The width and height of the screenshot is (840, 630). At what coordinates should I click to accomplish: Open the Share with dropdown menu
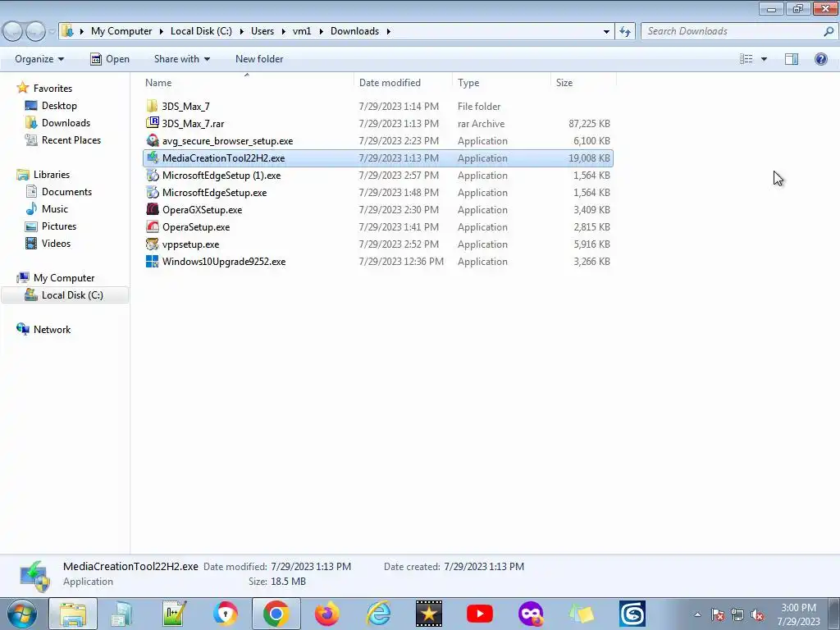[181, 59]
